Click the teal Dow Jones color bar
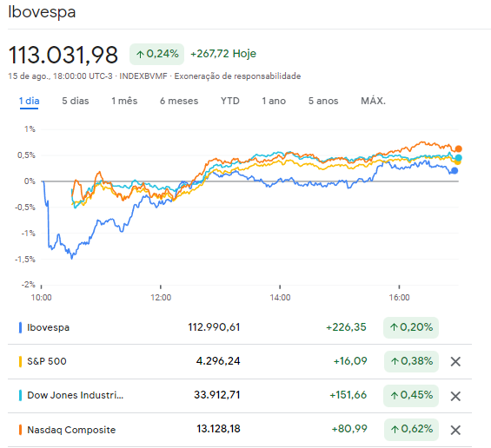The image size is (491, 448). coord(20,395)
